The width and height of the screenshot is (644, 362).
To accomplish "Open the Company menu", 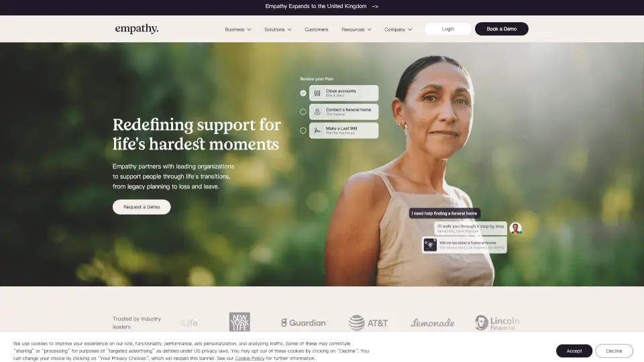I will click(398, 29).
